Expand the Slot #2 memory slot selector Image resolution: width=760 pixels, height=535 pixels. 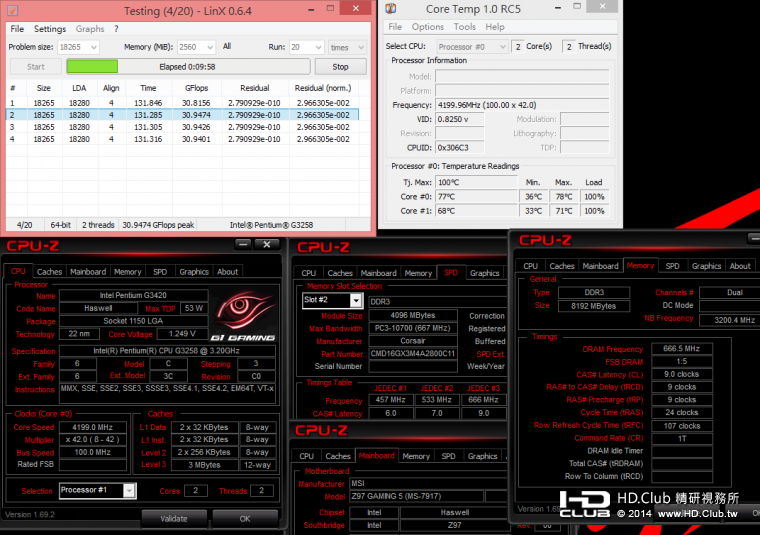tap(355, 300)
